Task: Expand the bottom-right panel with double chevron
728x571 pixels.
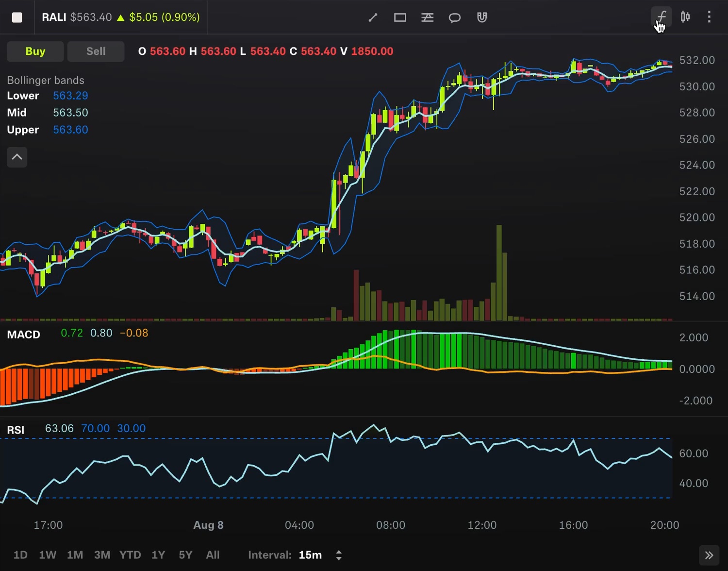Action: click(x=709, y=554)
